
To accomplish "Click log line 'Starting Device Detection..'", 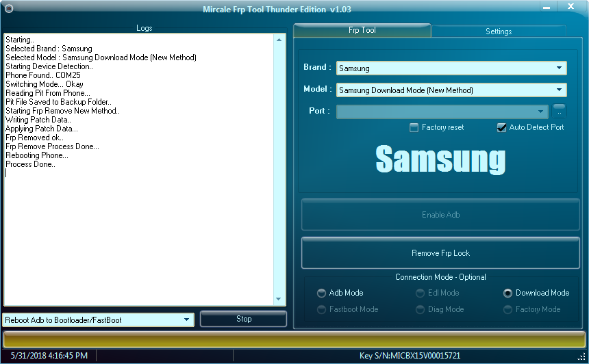I will click(x=49, y=66).
